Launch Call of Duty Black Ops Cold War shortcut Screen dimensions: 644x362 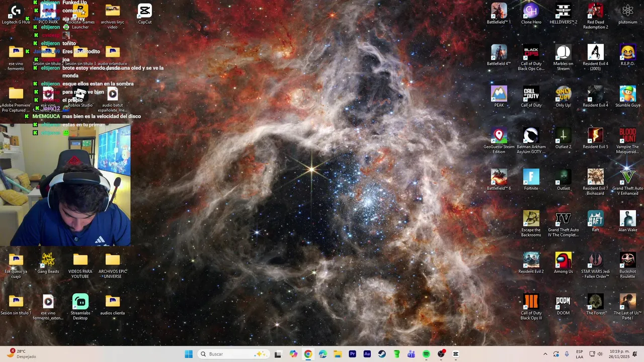[531, 58]
